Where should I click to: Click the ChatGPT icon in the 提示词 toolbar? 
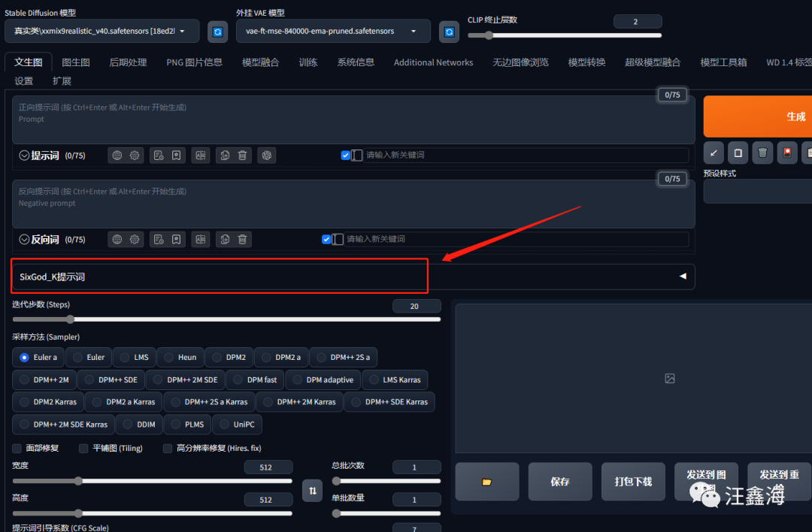[267, 156]
